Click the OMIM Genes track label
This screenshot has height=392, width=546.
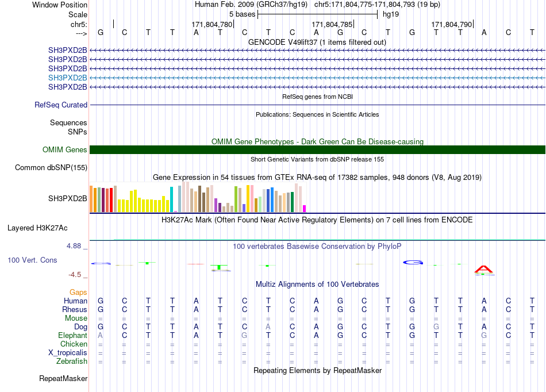(65, 149)
